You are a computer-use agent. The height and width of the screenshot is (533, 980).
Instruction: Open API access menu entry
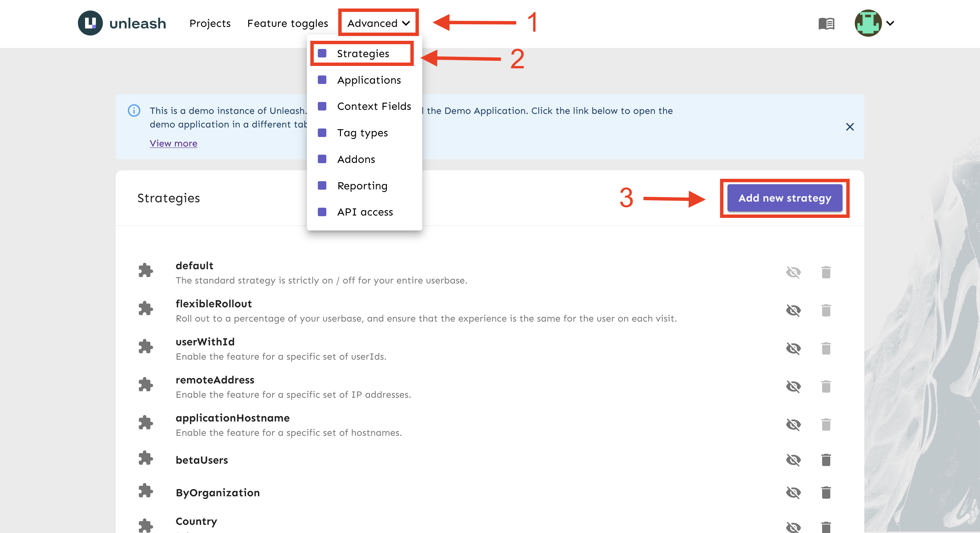coord(364,212)
